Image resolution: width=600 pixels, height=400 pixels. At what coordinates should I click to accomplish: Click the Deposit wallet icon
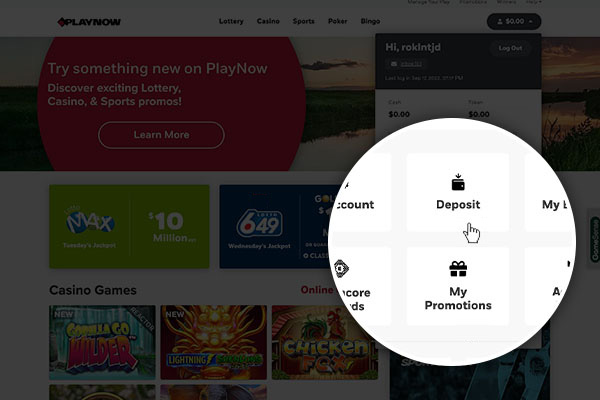point(458,182)
